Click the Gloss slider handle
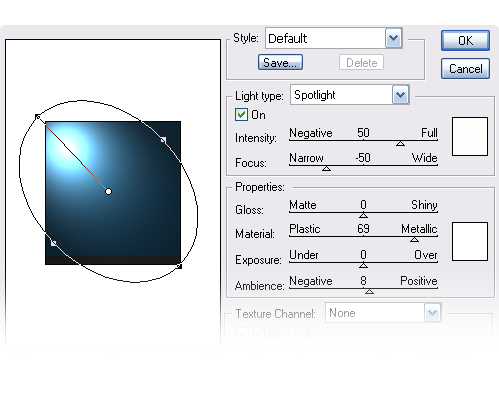The width and height of the screenshot is (499, 395). tap(363, 215)
